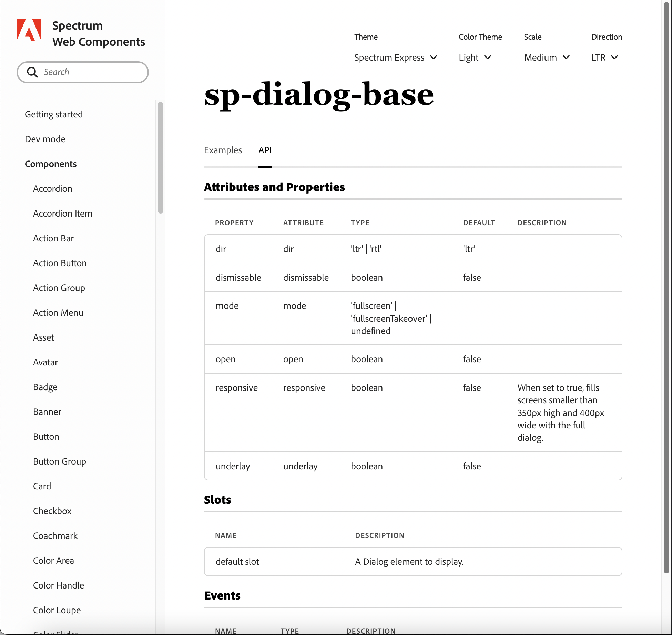Open the Checkbox component page
The width and height of the screenshot is (672, 635).
(x=52, y=511)
